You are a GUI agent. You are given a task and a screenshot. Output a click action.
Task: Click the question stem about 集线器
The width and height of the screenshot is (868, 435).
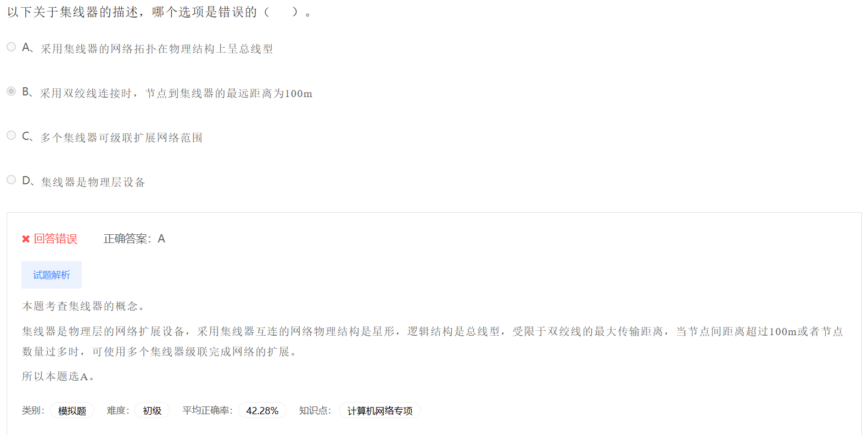point(159,12)
